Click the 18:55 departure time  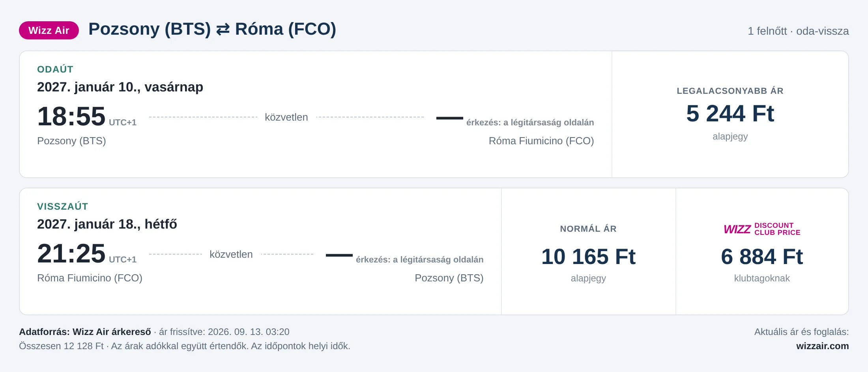click(71, 116)
